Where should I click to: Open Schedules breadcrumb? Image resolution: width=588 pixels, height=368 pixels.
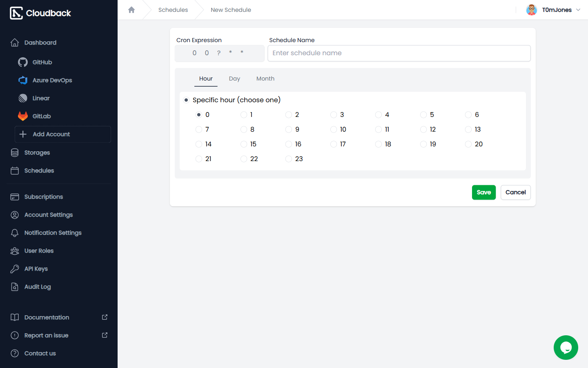(x=173, y=10)
